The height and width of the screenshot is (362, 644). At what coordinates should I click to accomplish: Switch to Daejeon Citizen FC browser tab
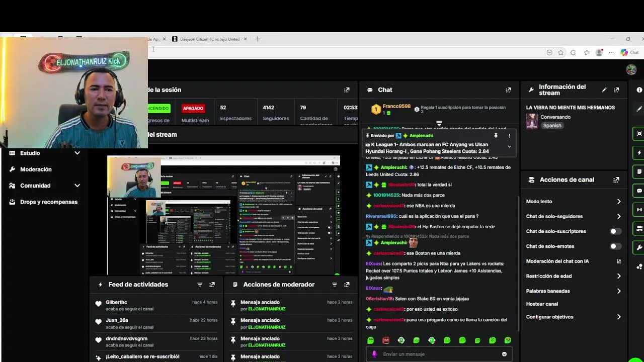tap(210, 39)
